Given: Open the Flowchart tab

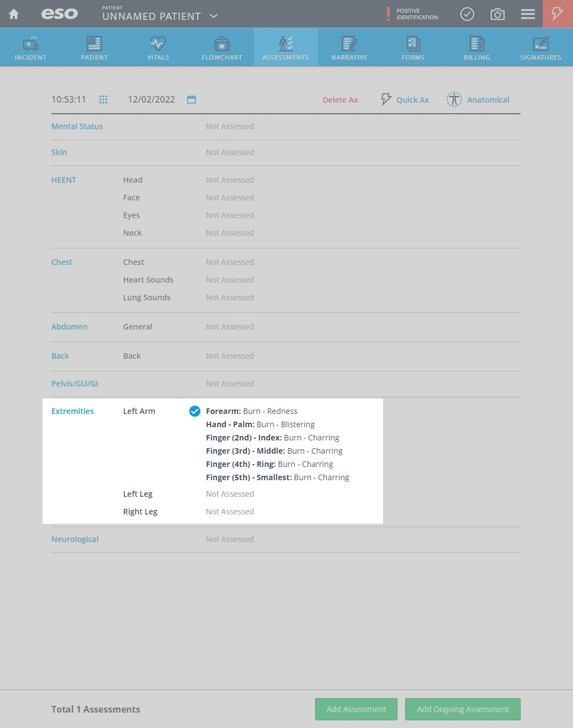Looking at the screenshot, I should click(222, 47).
